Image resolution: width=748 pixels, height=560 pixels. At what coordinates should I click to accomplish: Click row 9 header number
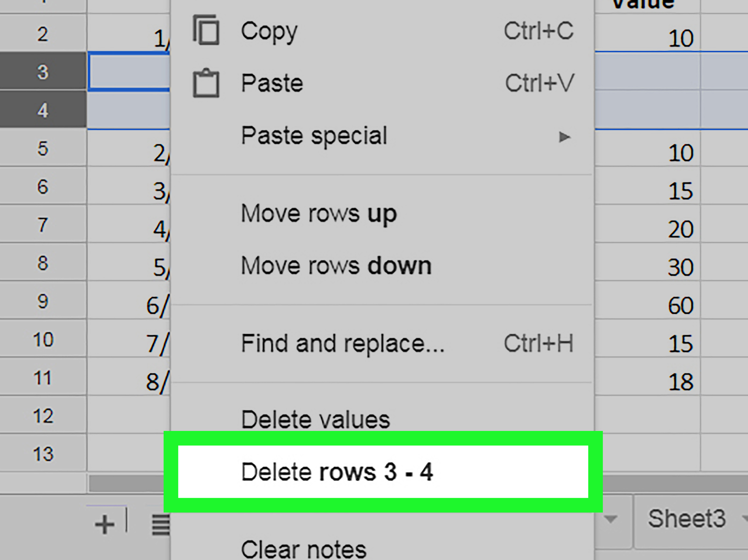pyautogui.click(x=43, y=301)
